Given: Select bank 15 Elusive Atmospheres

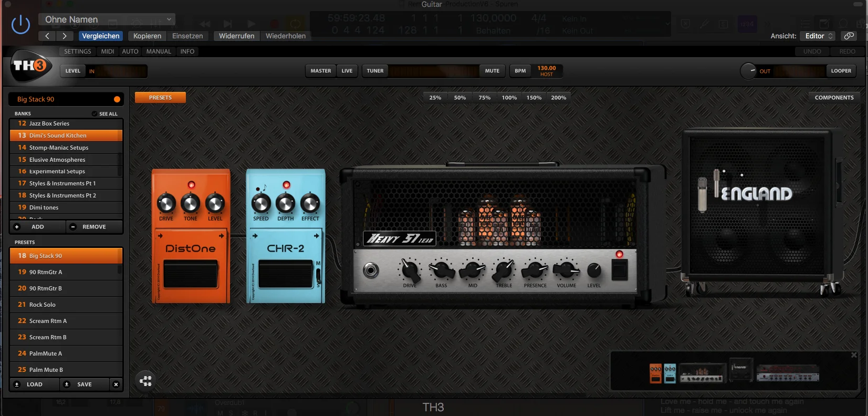Looking at the screenshot, I should pyautogui.click(x=66, y=160).
